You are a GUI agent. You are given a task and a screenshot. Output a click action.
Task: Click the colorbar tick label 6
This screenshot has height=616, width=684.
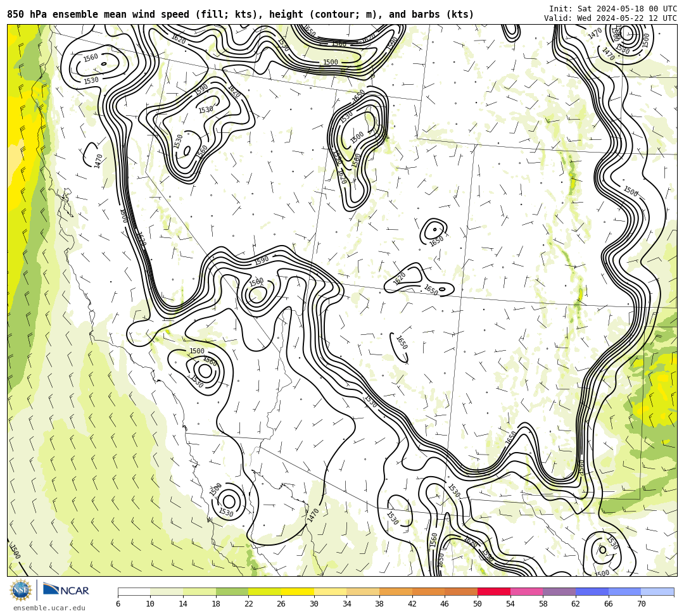pyautogui.click(x=118, y=604)
